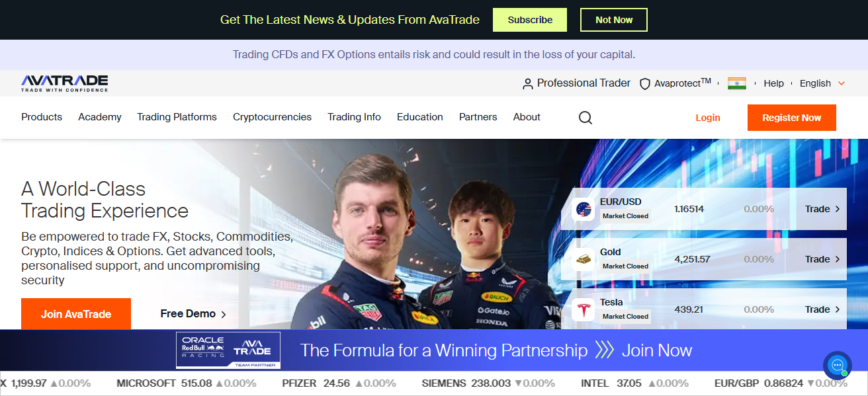Dismiss with the Not Now button
Screen dimensions: 868x396
[x=614, y=20]
